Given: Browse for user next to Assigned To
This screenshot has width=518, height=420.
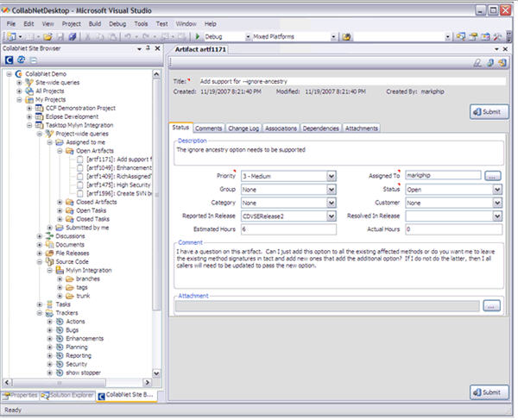Looking at the screenshot, I should click(493, 176).
